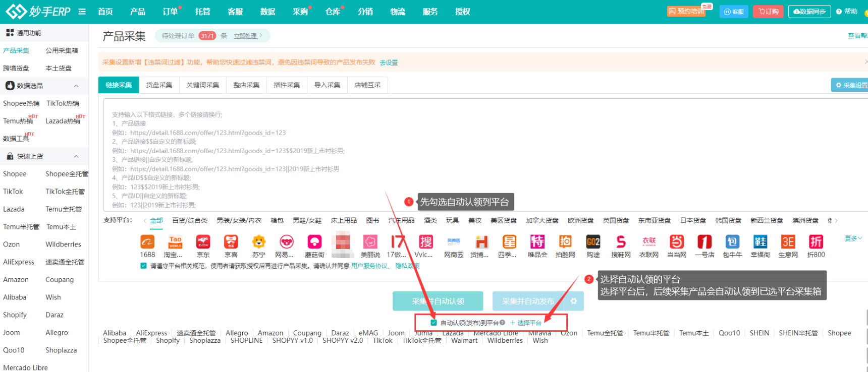
Task: Switch to the 货盘采集 tab
Action: [x=159, y=85]
